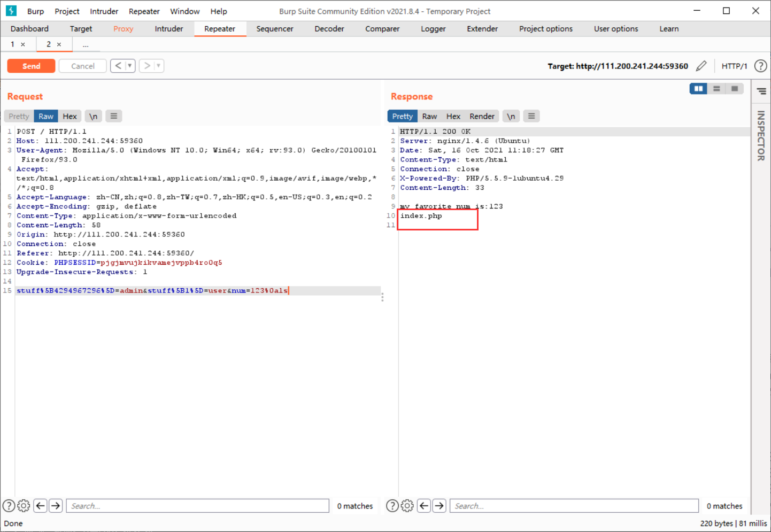This screenshot has width=771, height=532.
Task: Switch to the Extender tab
Action: 482,29
